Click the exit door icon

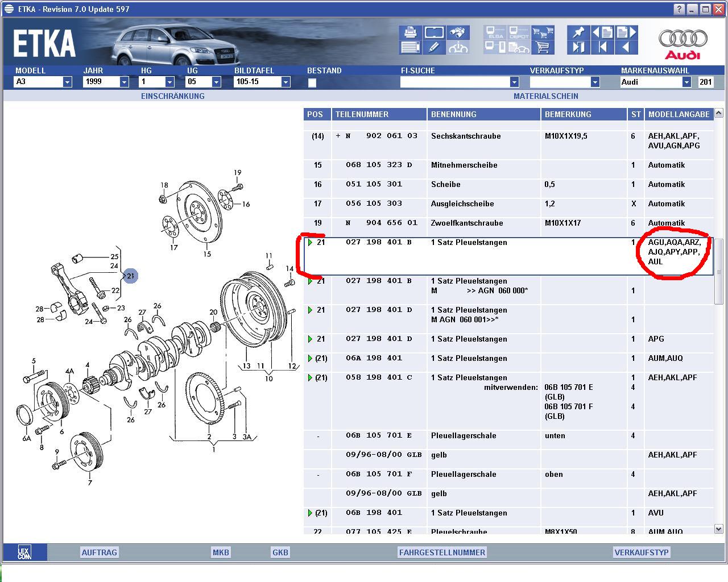(578, 47)
